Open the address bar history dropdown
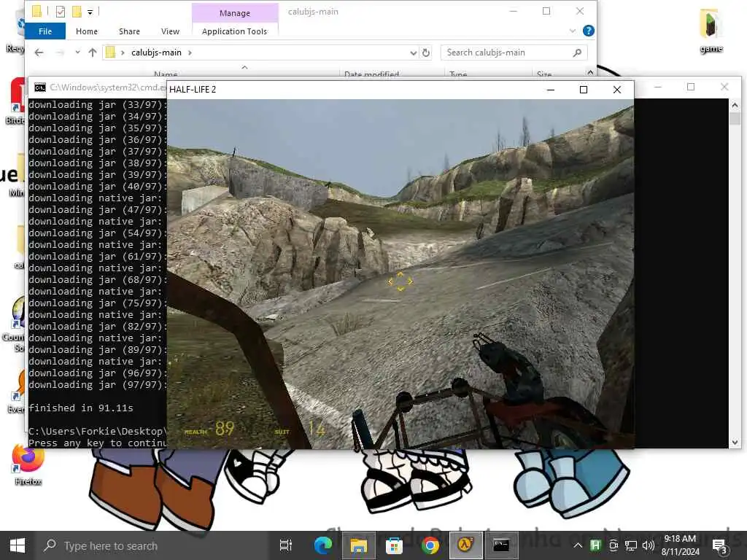The width and height of the screenshot is (747, 560). pos(413,52)
